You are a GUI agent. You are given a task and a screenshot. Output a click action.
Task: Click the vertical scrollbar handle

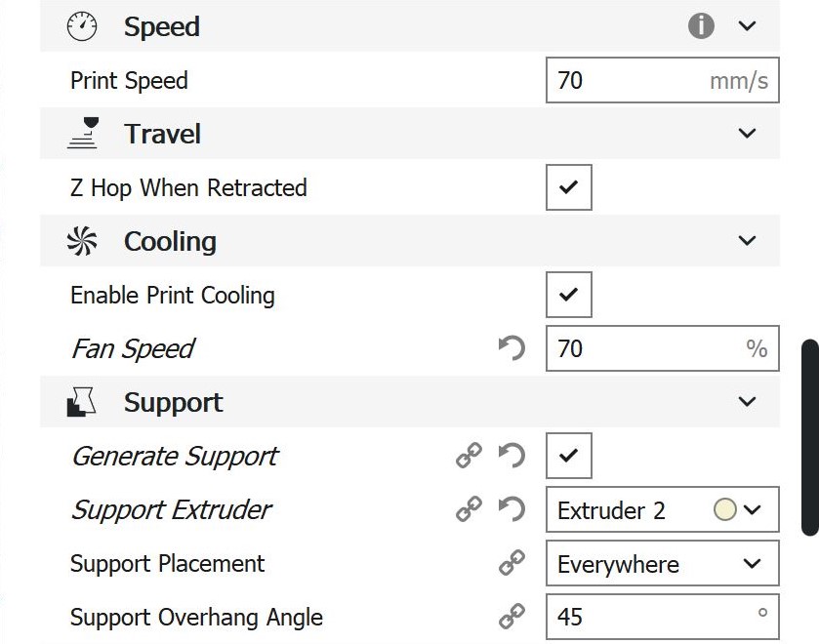(x=809, y=437)
